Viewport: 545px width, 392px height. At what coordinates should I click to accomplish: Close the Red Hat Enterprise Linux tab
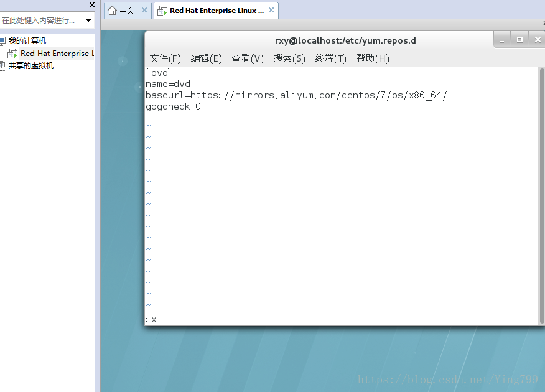tap(271, 11)
